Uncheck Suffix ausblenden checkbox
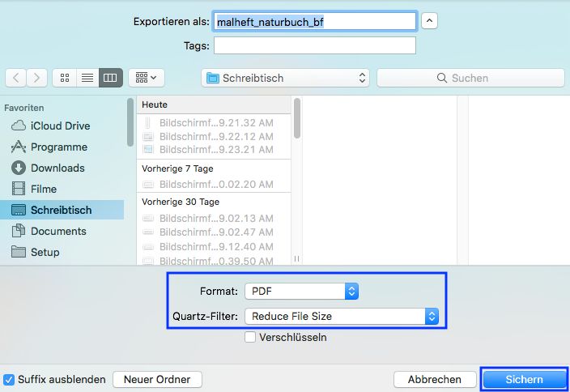 pyautogui.click(x=9, y=380)
